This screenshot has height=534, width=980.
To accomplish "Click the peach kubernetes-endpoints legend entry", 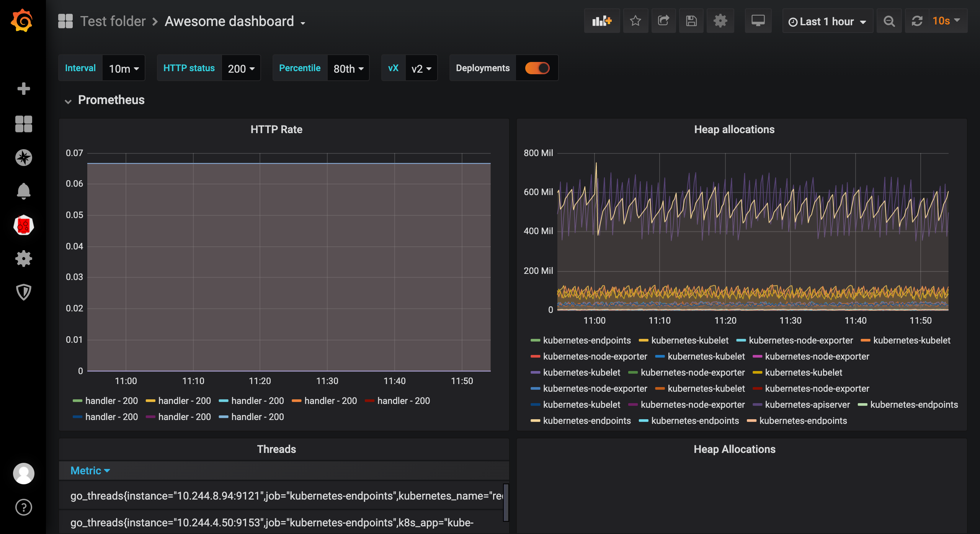I will click(797, 420).
